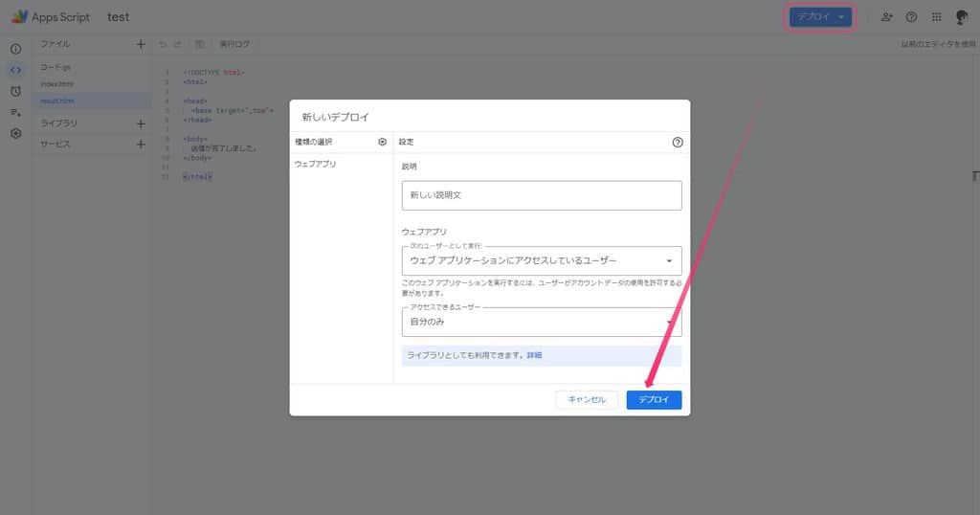Click the ライブラリ section heading
Viewport: 980px width, 515px height.
(x=58, y=123)
